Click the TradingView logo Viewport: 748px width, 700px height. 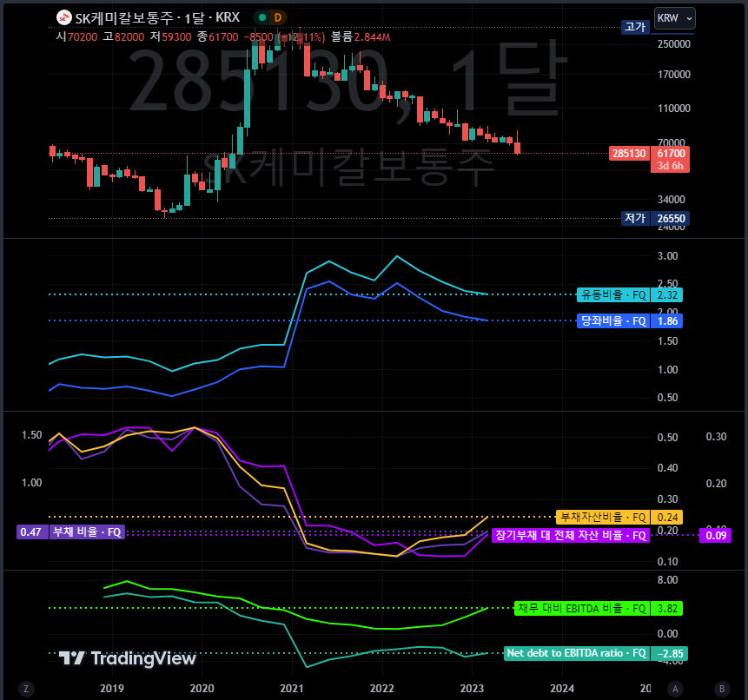(128, 658)
